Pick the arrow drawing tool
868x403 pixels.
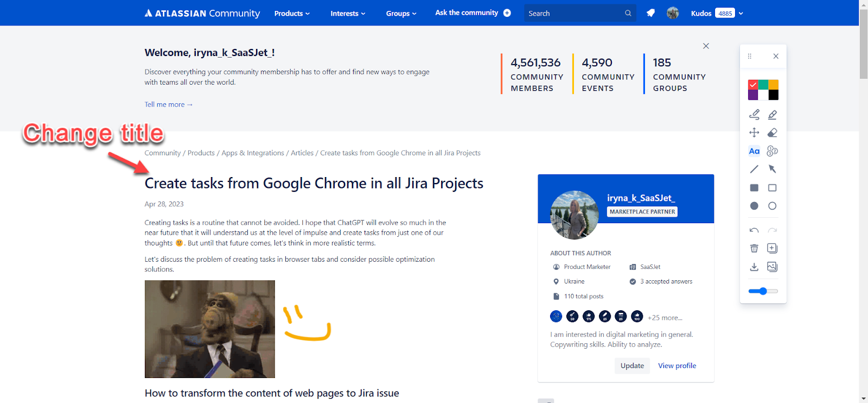pos(773,169)
